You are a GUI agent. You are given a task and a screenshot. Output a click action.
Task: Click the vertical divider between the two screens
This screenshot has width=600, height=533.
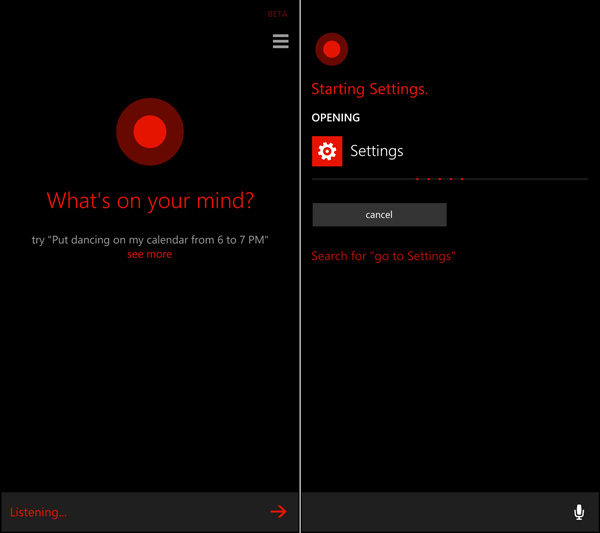300,266
